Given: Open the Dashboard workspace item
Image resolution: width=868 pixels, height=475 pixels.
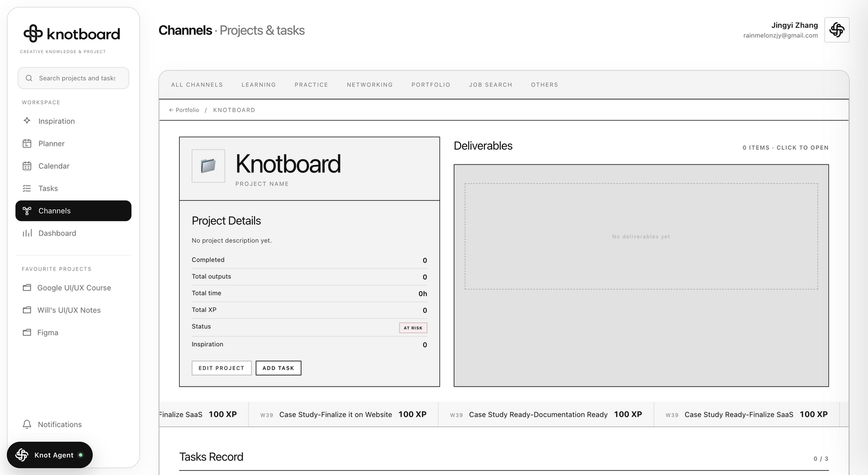Looking at the screenshot, I should pyautogui.click(x=73, y=233).
